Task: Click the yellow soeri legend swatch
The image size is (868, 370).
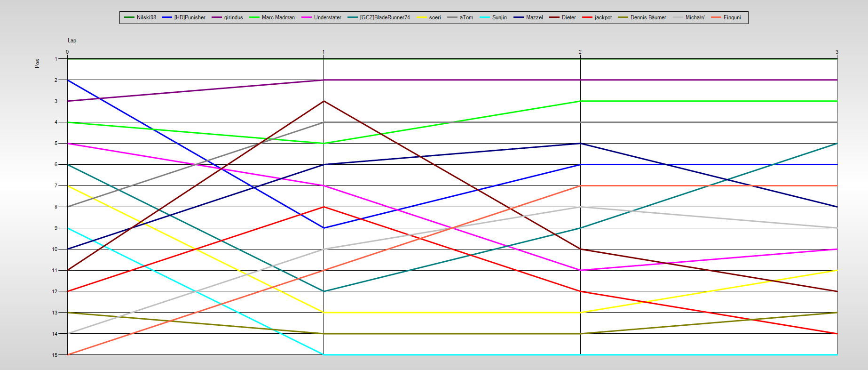Action: pos(421,17)
